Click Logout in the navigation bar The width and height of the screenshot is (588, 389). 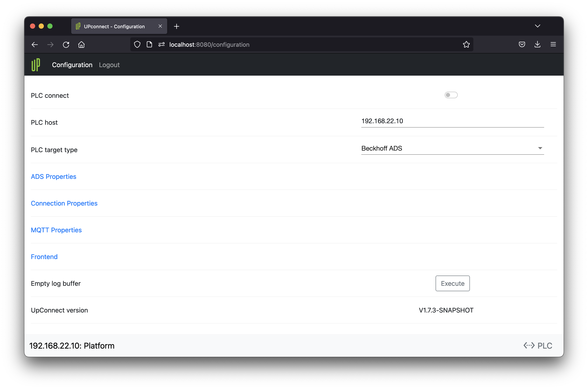[x=109, y=65]
